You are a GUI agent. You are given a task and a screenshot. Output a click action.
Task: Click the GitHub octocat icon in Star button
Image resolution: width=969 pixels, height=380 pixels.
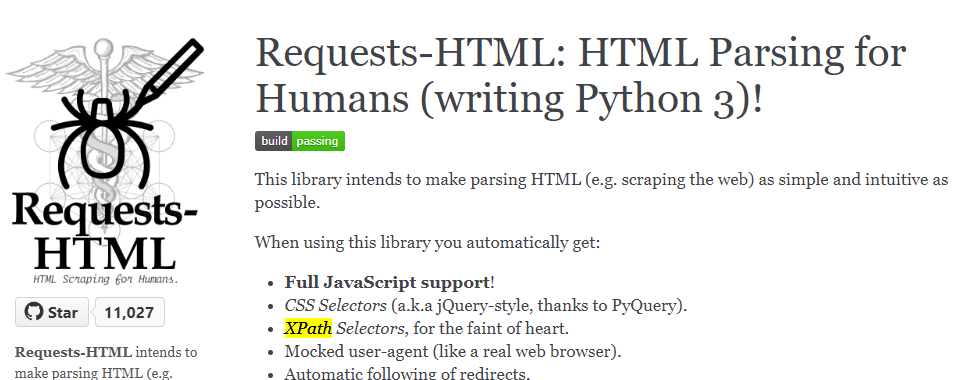(33, 311)
